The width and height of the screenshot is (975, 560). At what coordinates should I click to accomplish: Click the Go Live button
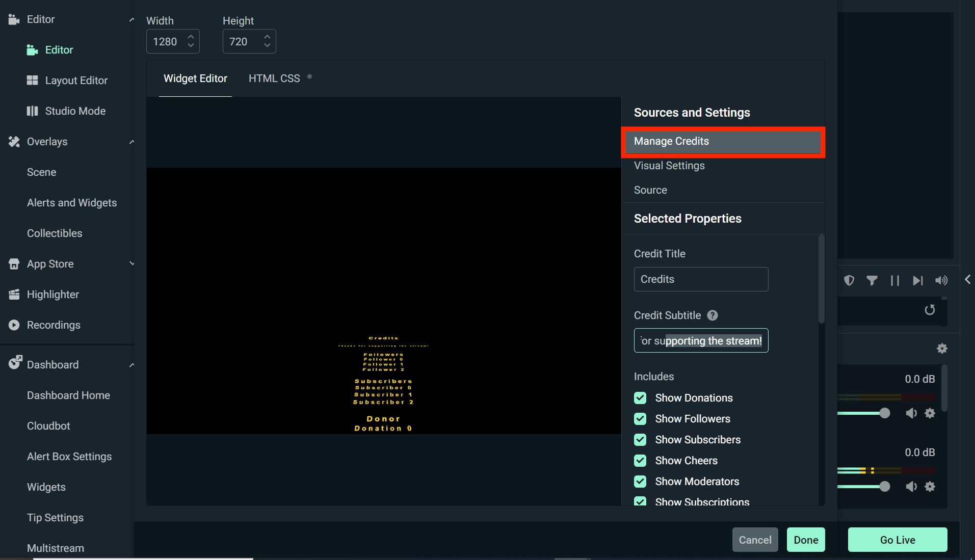[x=897, y=540]
